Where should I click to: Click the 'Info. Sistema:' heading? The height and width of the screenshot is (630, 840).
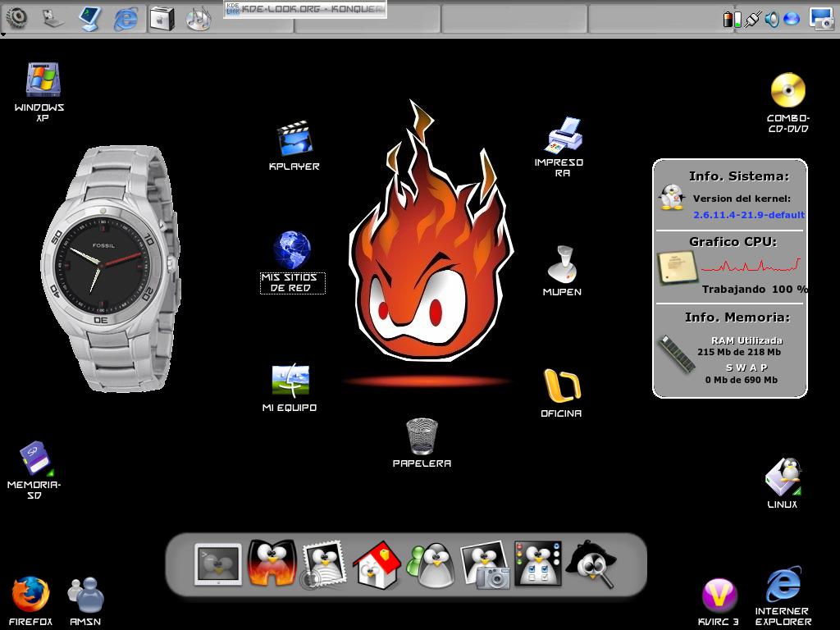coord(739,176)
